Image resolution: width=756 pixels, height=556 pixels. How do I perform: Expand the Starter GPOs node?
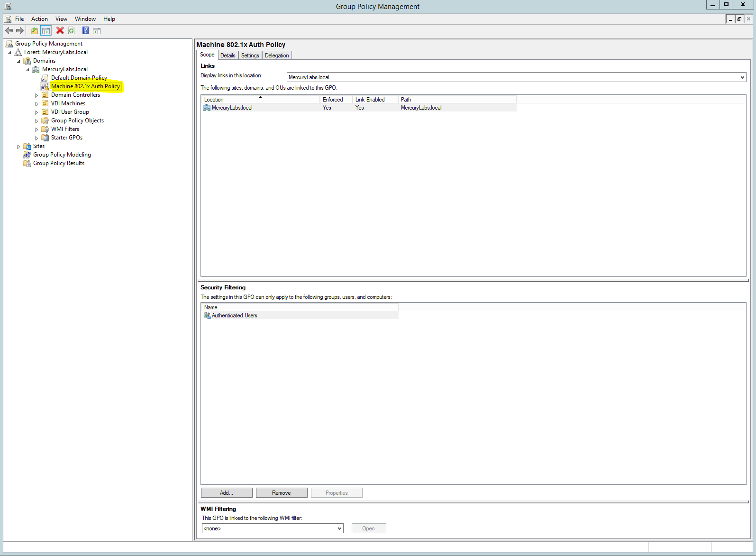(x=36, y=138)
